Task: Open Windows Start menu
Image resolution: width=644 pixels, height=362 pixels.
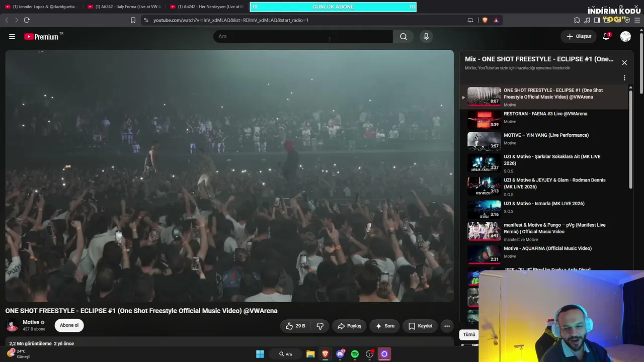Action: pos(260,354)
